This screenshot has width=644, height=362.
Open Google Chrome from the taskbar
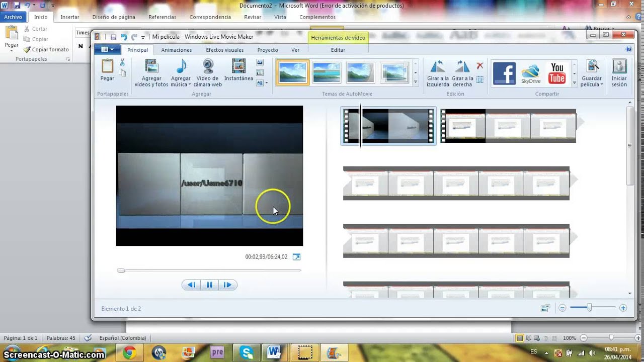point(129,353)
